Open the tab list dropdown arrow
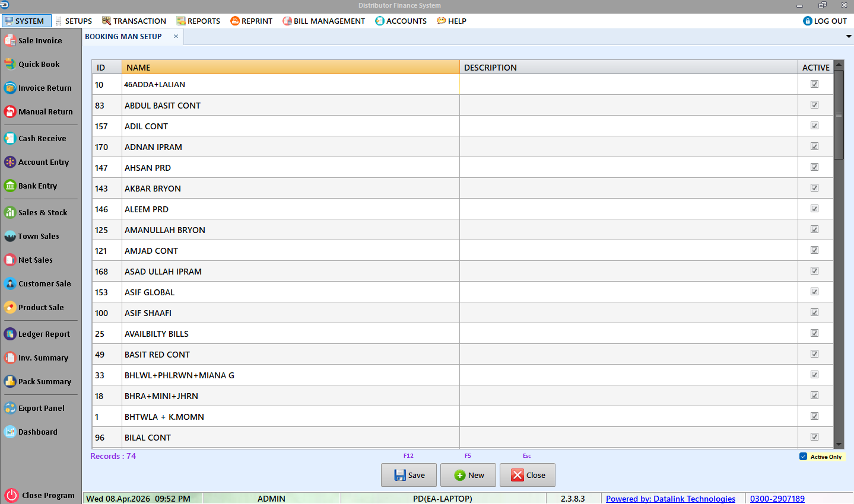This screenshot has height=504, width=854. click(849, 36)
